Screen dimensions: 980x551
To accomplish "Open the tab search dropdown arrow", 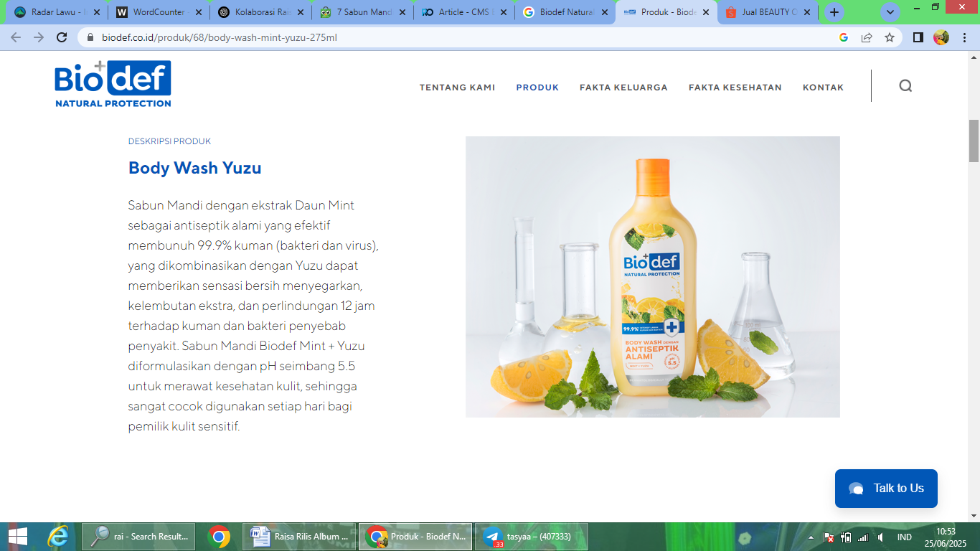I will point(890,12).
